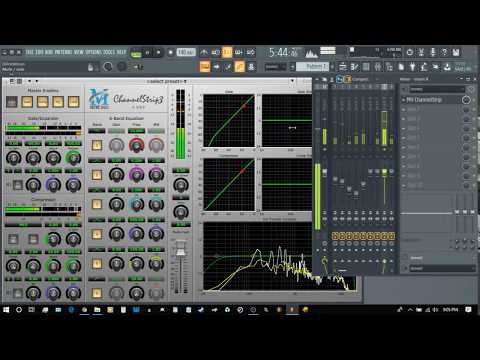Toggle the metronome icon in transport bar
This screenshot has height=360, width=480.
click(204, 52)
